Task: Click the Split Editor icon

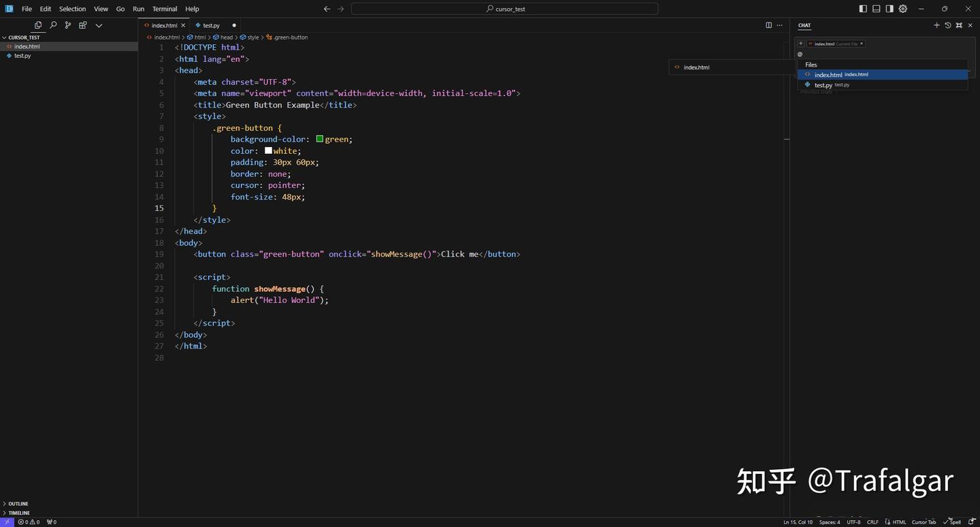Action: coord(768,25)
